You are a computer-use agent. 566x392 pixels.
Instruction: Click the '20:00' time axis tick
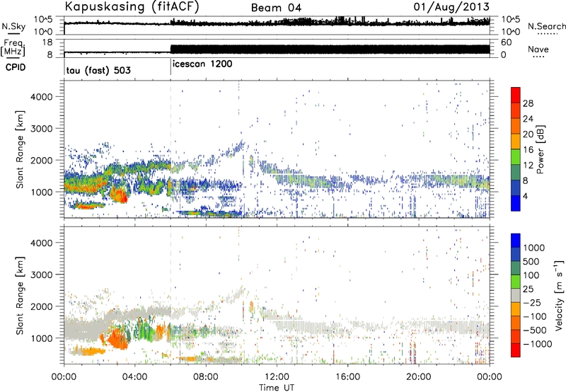(x=418, y=377)
